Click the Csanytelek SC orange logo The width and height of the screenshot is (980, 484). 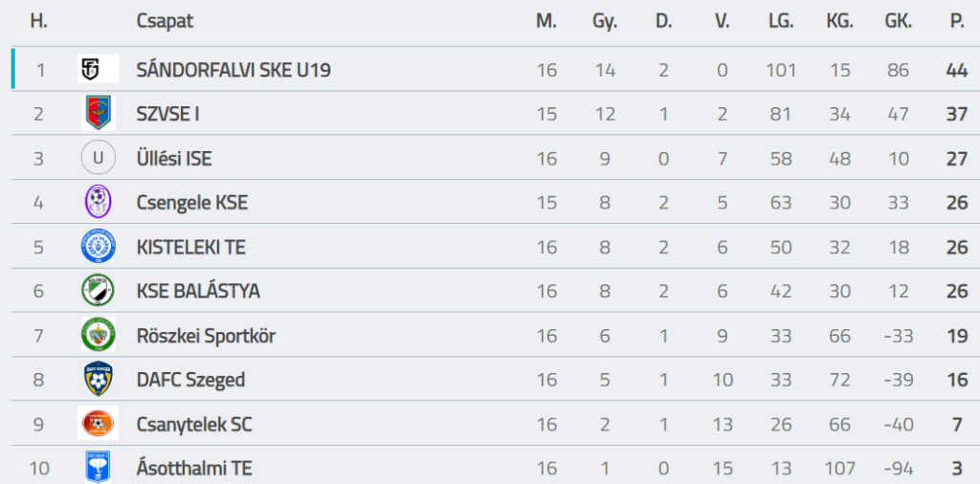pyautogui.click(x=98, y=424)
